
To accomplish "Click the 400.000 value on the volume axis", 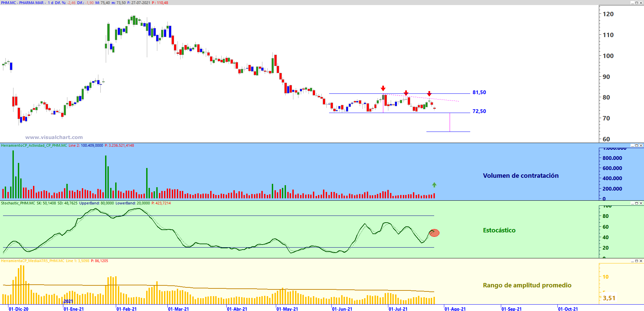I will point(612,178).
